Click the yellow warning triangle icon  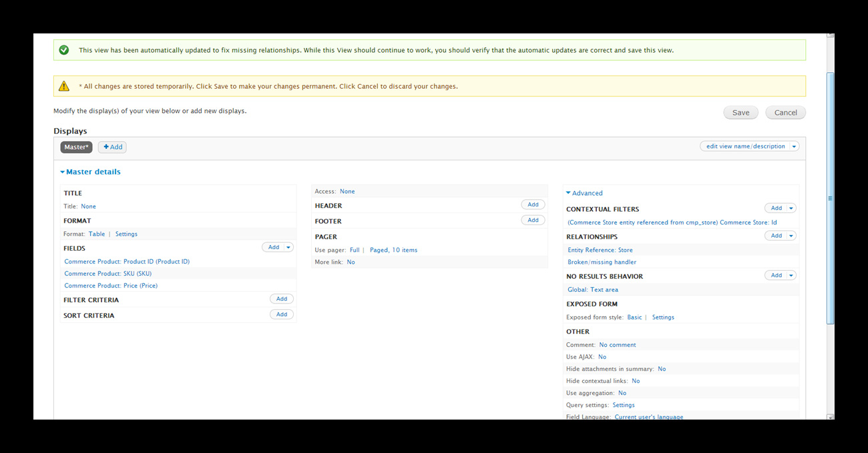coord(64,86)
